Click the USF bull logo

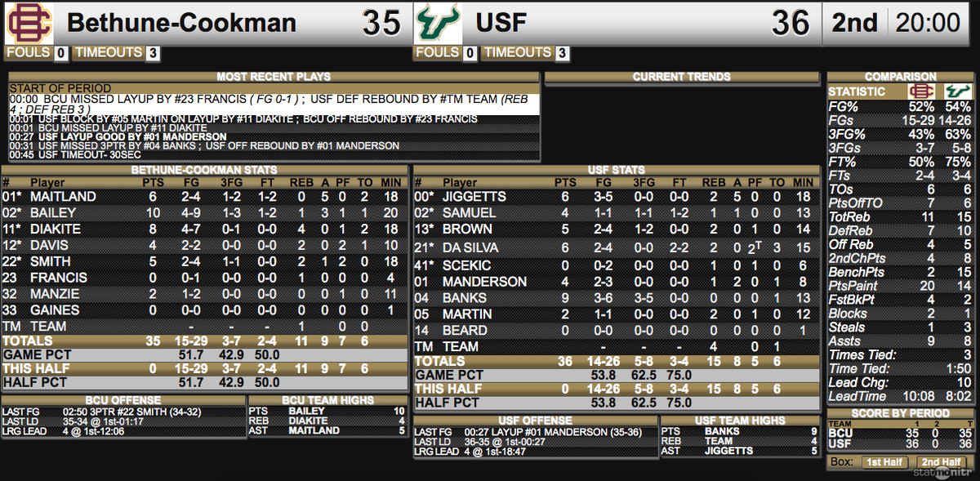439,23
